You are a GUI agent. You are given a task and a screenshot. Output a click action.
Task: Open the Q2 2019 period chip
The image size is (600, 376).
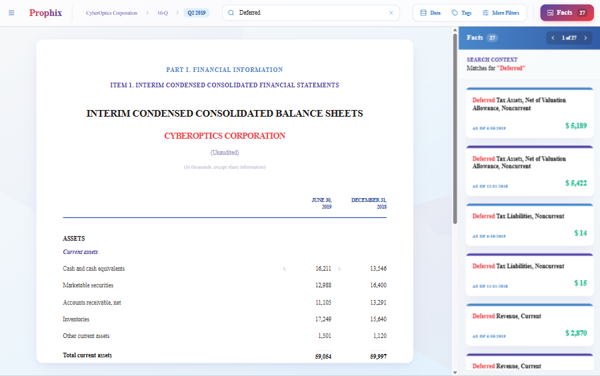196,13
